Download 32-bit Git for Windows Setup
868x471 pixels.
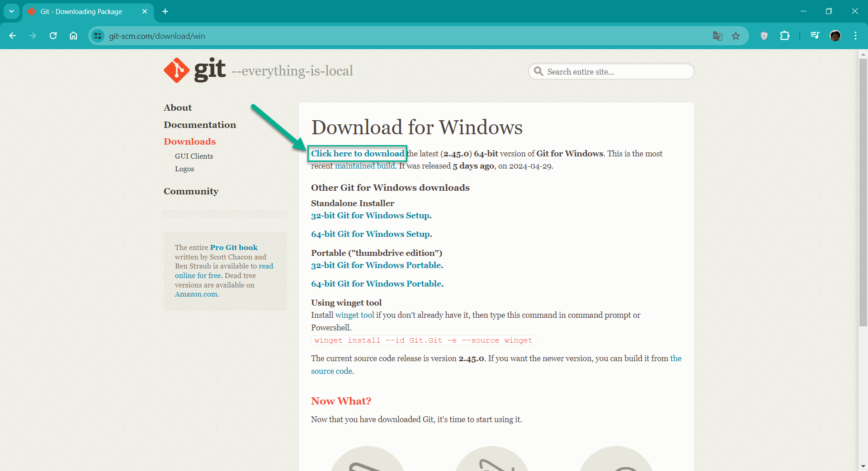pyautogui.click(x=370, y=216)
